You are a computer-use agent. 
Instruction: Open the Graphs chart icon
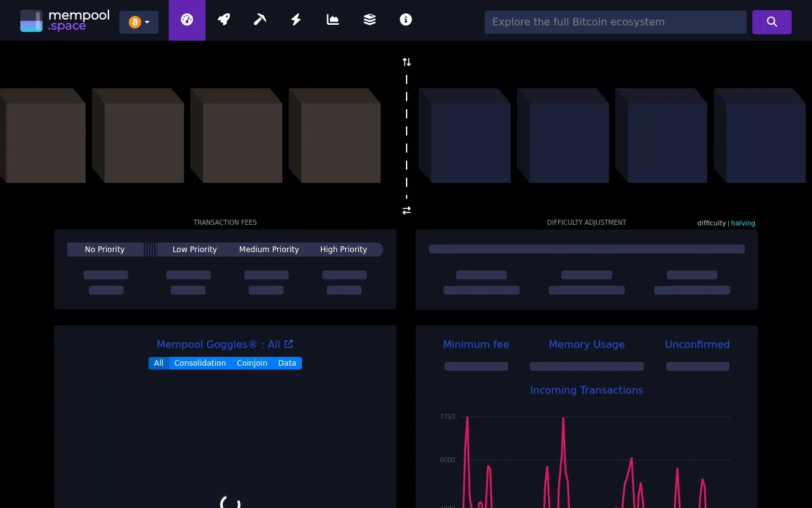coord(332,20)
